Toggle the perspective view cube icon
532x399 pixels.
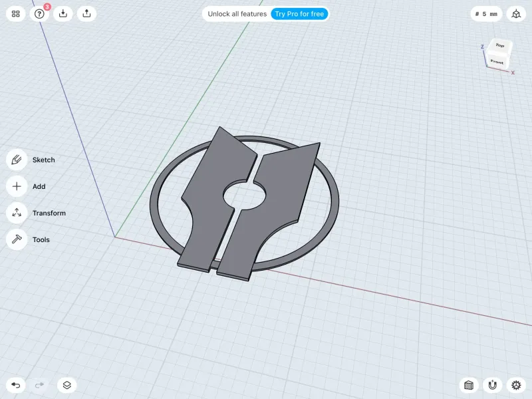(516, 14)
